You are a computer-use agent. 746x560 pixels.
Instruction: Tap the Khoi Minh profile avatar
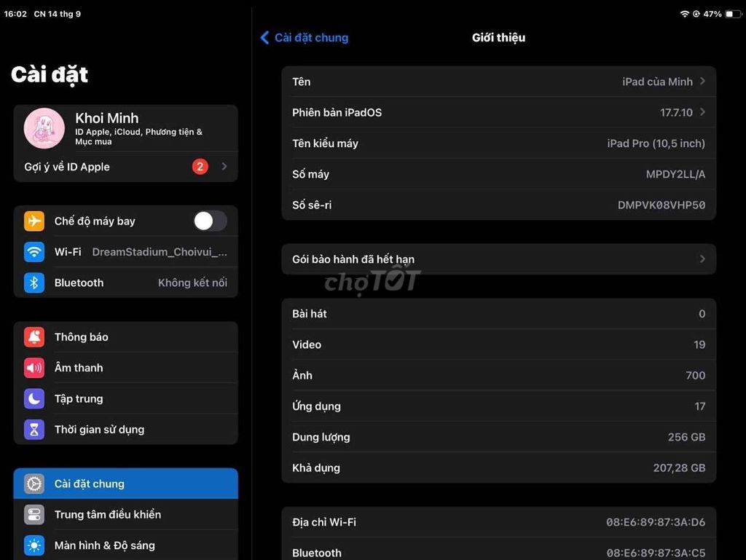click(44, 128)
